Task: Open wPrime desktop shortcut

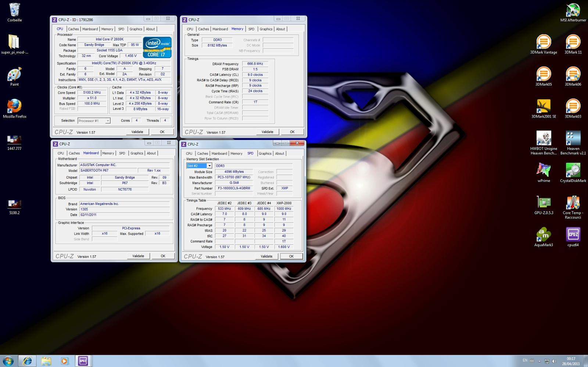Action: click(x=544, y=173)
